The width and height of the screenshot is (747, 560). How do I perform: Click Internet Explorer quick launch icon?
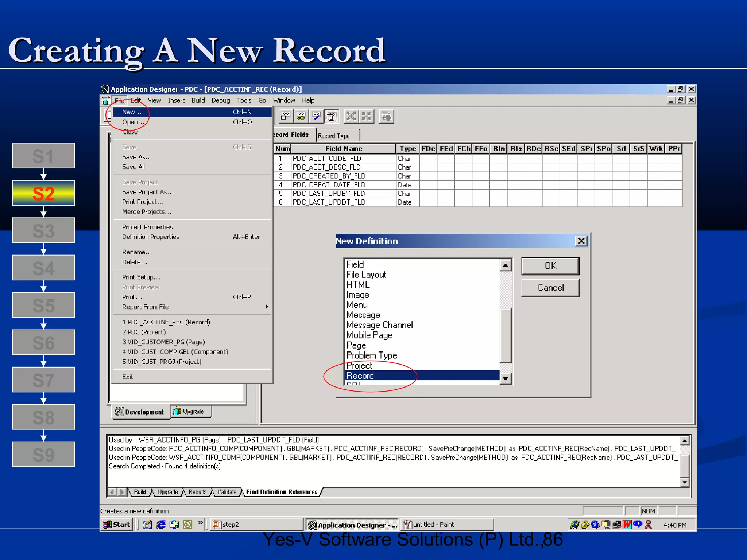point(161,525)
